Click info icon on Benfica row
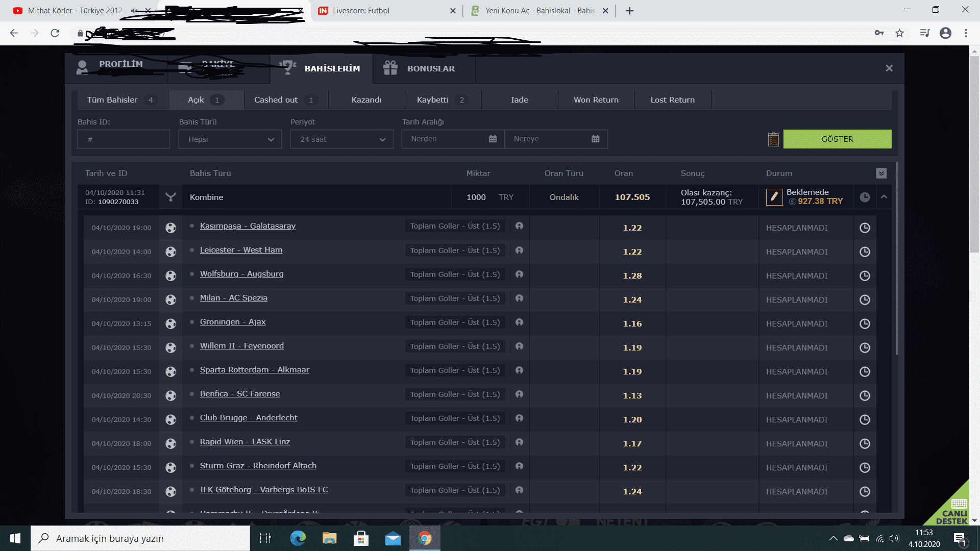The width and height of the screenshot is (980, 551). (x=519, y=394)
